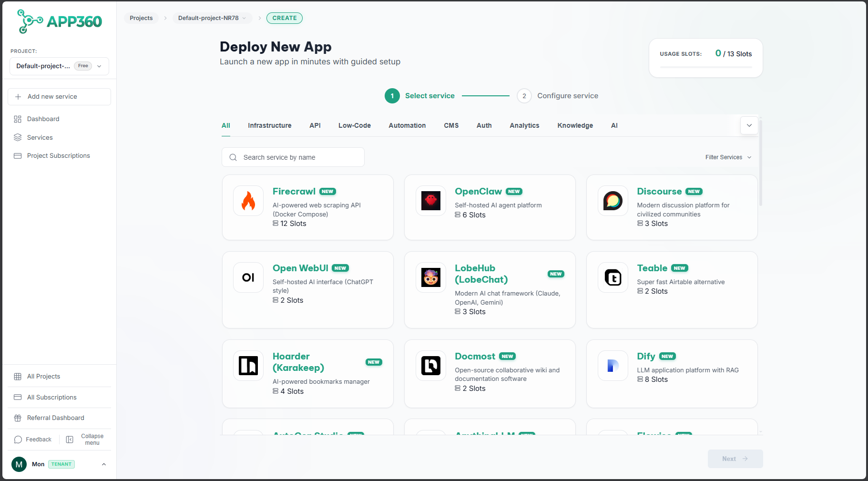
Task: Open the Filter Services dropdown
Action: [728, 157]
